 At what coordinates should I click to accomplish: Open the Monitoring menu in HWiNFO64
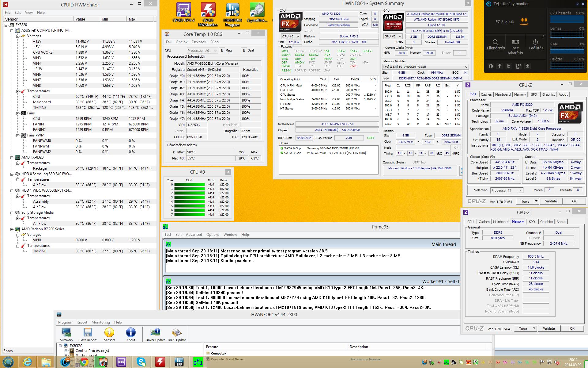coord(100,322)
